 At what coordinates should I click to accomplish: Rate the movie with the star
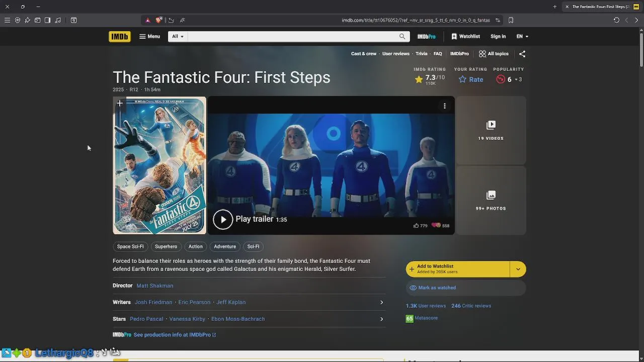click(x=471, y=79)
